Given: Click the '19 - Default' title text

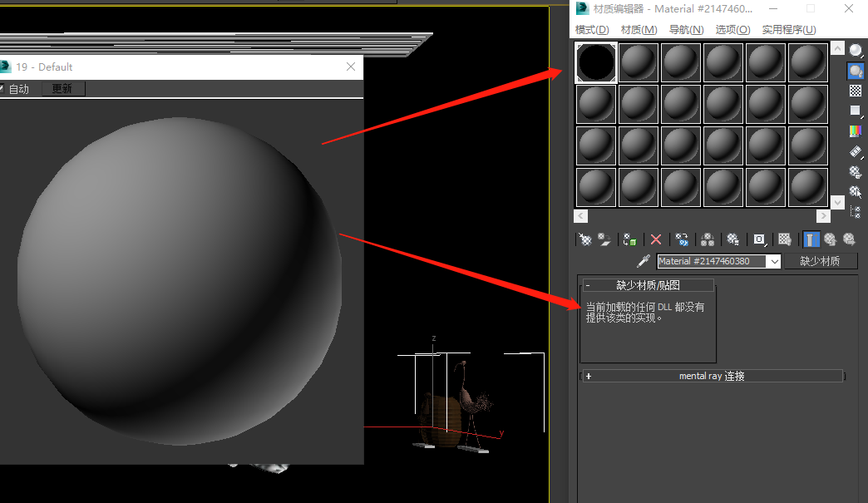Looking at the screenshot, I should pos(44,67).
